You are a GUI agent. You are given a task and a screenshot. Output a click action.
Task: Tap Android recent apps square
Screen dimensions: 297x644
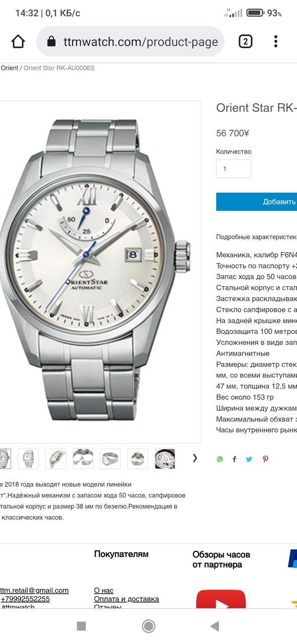(81, 626)
